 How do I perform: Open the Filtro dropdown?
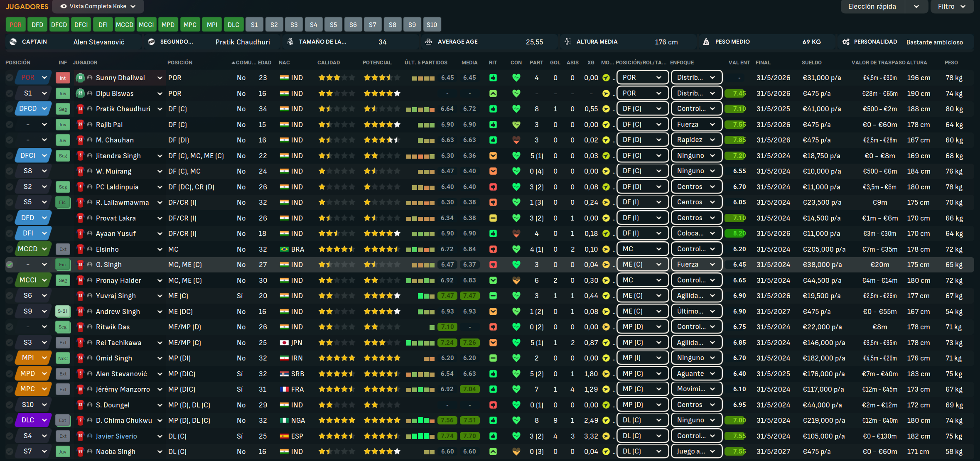pyautogui.click(x=952, y=6)
